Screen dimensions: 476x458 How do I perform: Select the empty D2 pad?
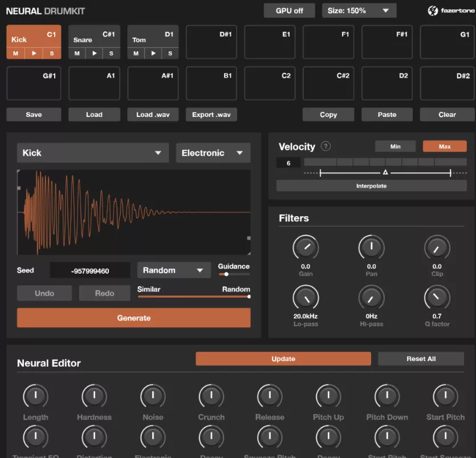point(387,83)
